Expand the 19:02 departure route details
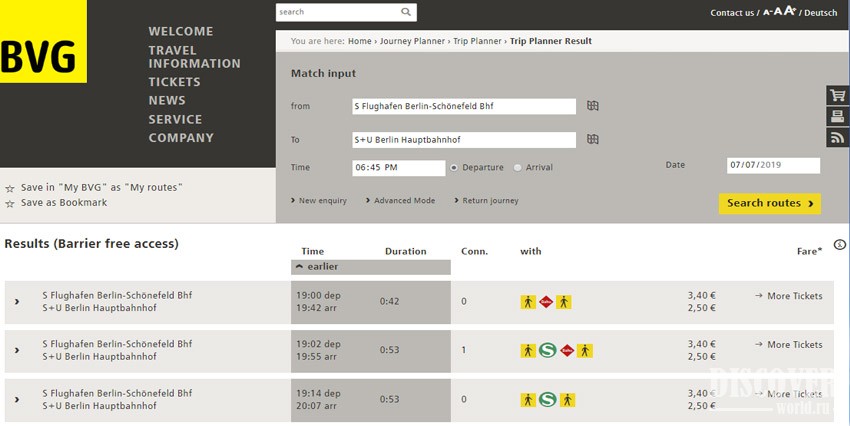Viewport: 850px width, 426px height. (x=17, y=350)
